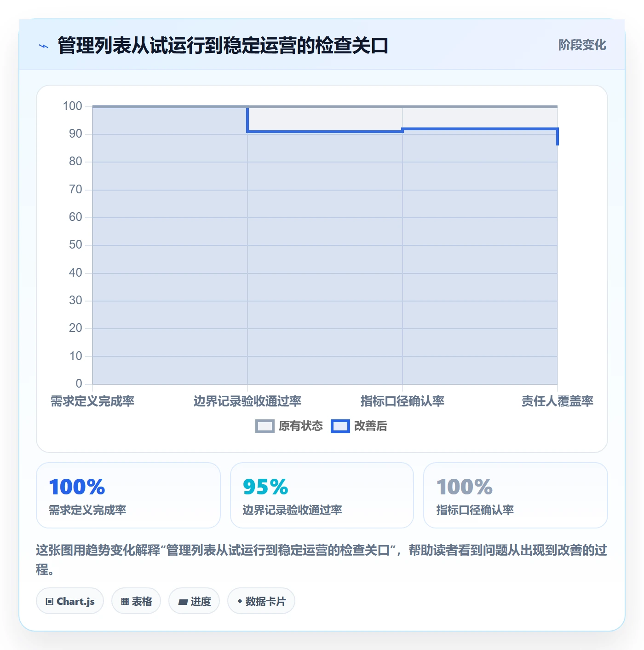Click the 95% 边界记录验收通过率 data card
Screen dimensions: 644x650
322,495
